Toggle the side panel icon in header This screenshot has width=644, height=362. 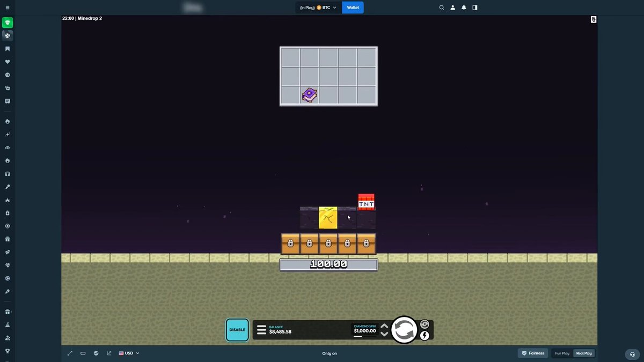click(474, 8)
